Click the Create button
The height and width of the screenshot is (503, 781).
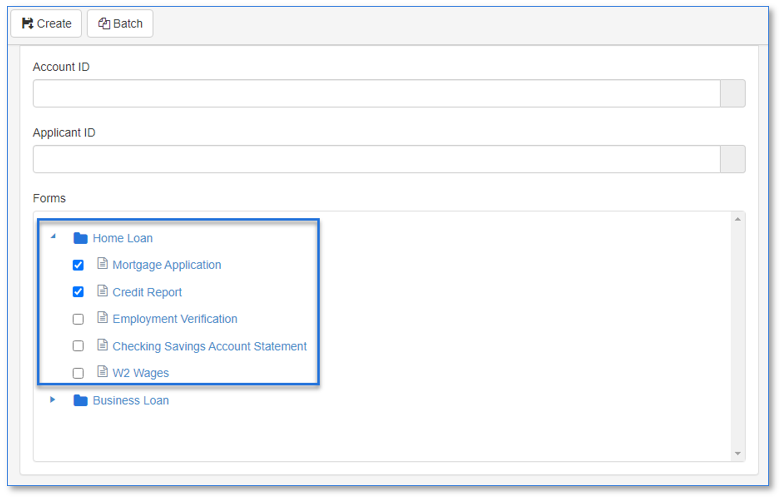click(x=46, y=23)
